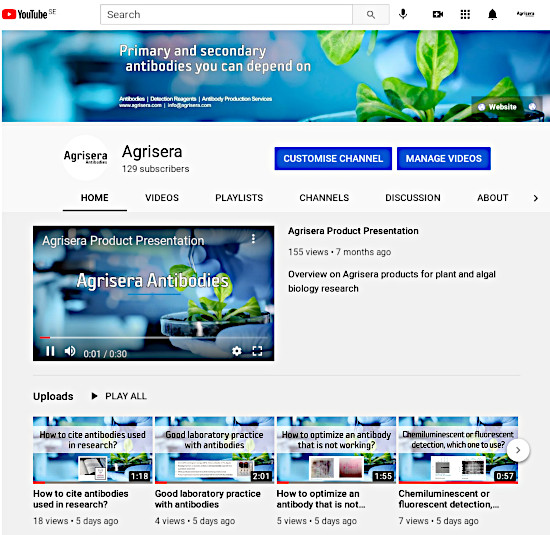Image resolution: width=550 pixels, height=535 pixels.
Task: Click the '4 views • 5 days ago' text
Action: coord(195,521)
